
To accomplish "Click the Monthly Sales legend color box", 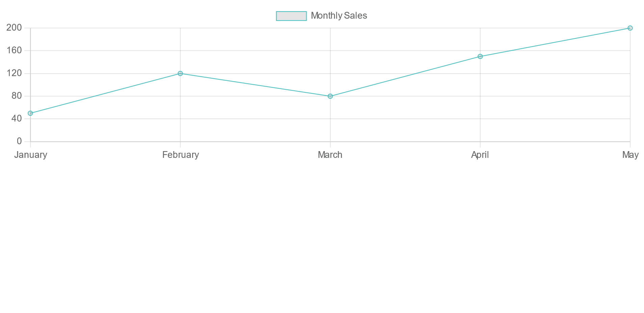I will point(291,16).
